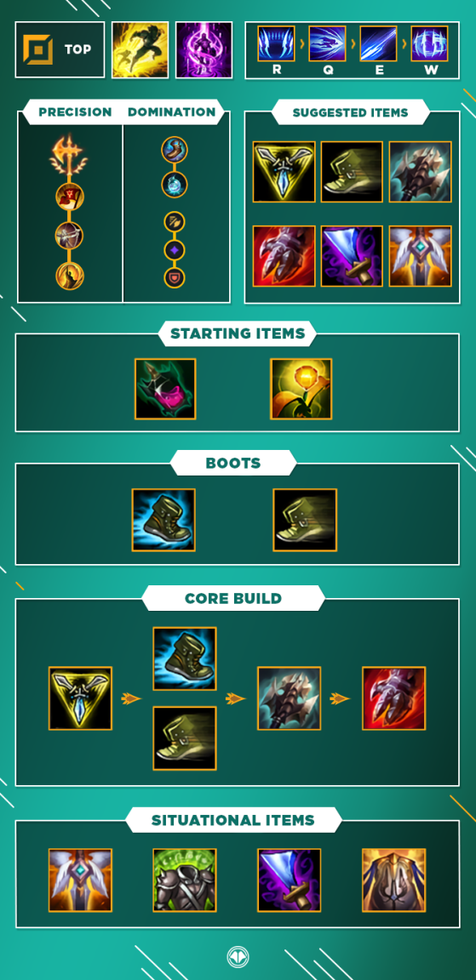The height and width of the screenshot is (980, 476).
Task: Click the logo emblem at page bottom
Action: click(238, 956)
